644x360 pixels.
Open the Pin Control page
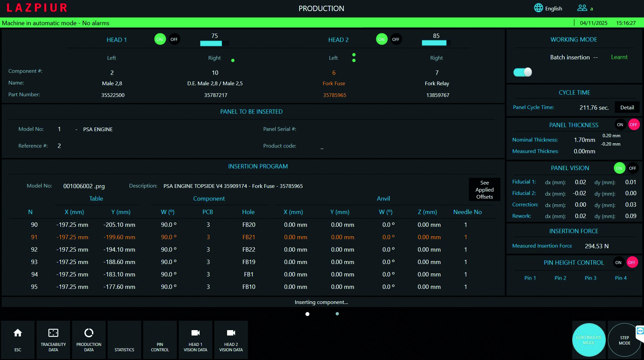pos(160,340)
